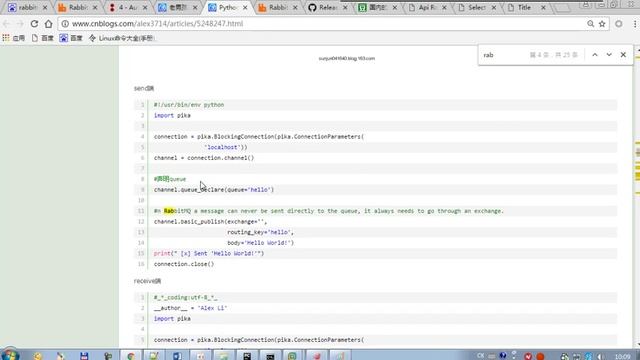The height and width of the screenshot is (360, 640).
Task: Click the '__author__' line in receive code
Action: point(190,308)
